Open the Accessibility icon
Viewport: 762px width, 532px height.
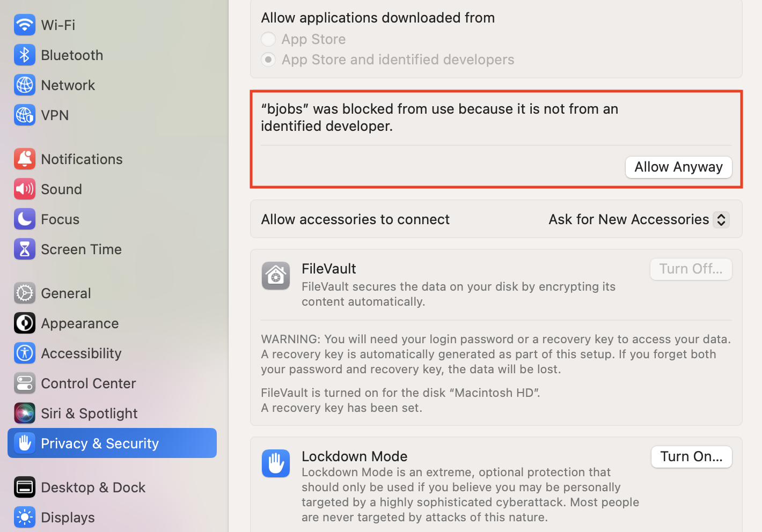pyautogui.click(x=25, y=353)
